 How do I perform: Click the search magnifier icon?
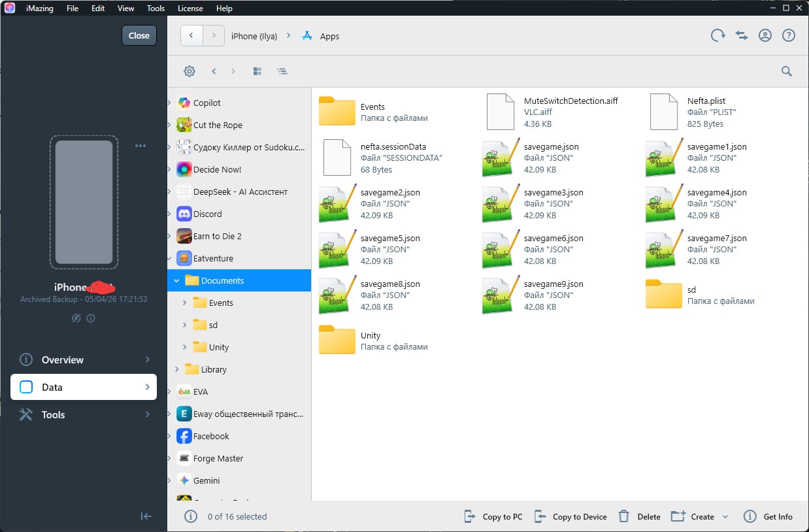[787, 71]
